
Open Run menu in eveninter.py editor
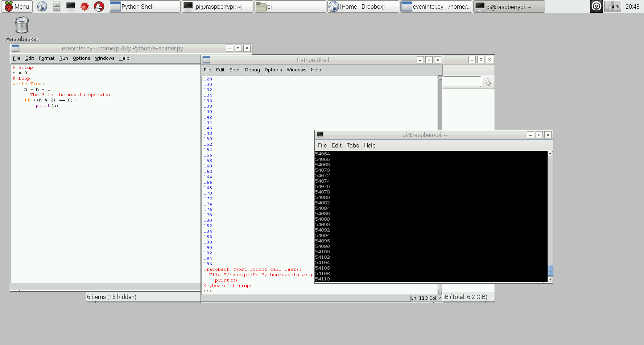tap(63, 58)
